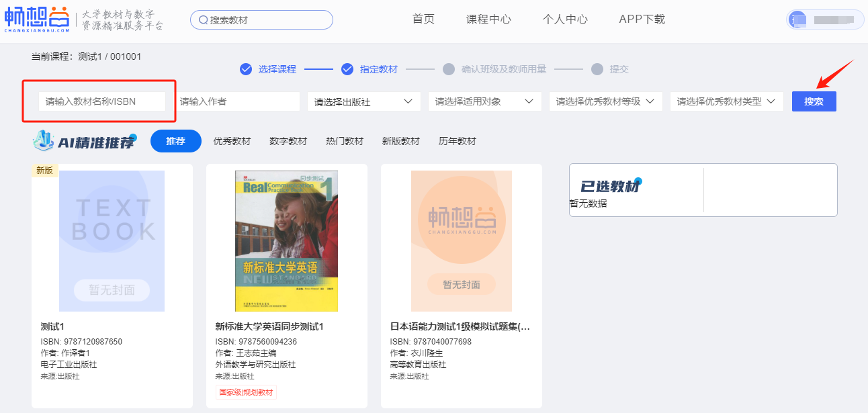This screenshot has height=413, width=868.
Task: Click the 推荐 pill button
Action: coord(176,141)
